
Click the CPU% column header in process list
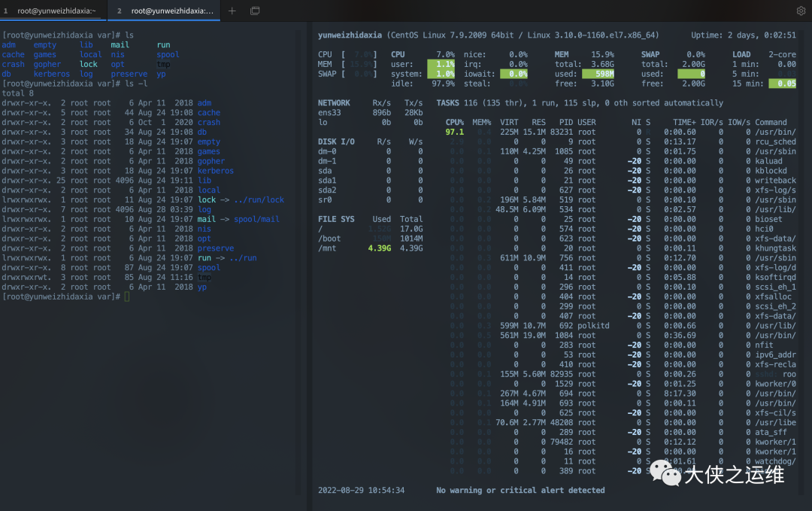click(454, 122)
